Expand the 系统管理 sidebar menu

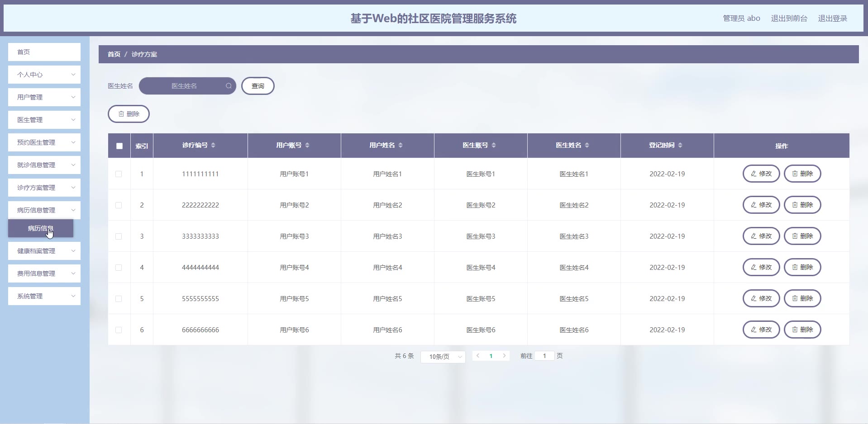point(44,296)
